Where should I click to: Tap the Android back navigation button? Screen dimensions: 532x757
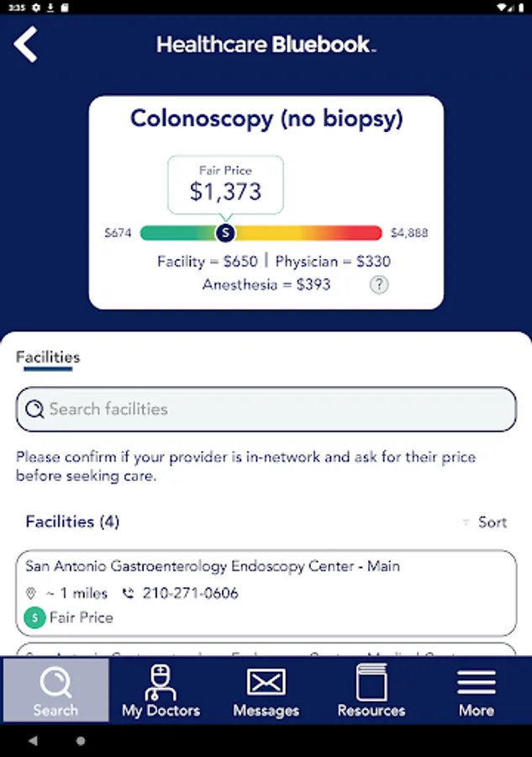pyautogui.click(x=33, y=740)
